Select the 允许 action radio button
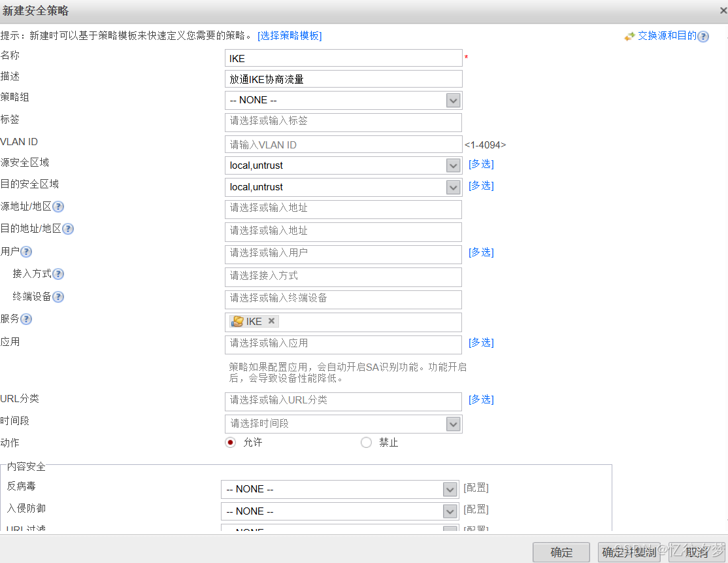Image resolution: width=728 pixels, height=563 pixels. [230, 442]
